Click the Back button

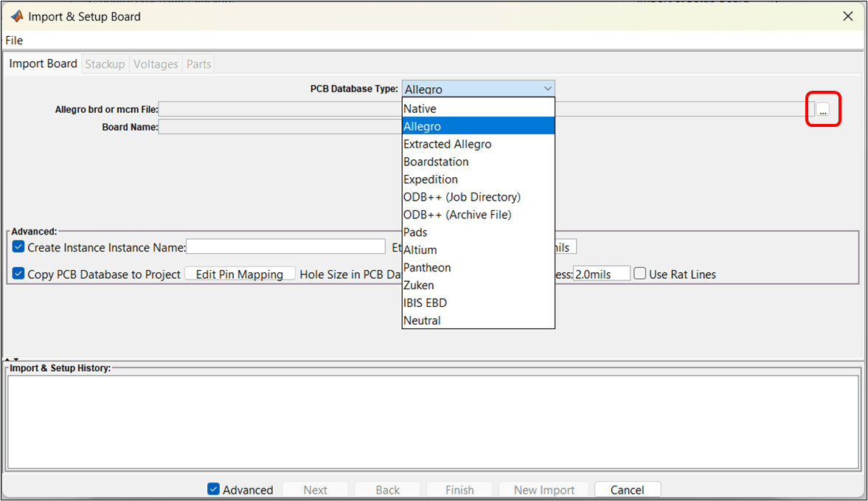[387, 490]
